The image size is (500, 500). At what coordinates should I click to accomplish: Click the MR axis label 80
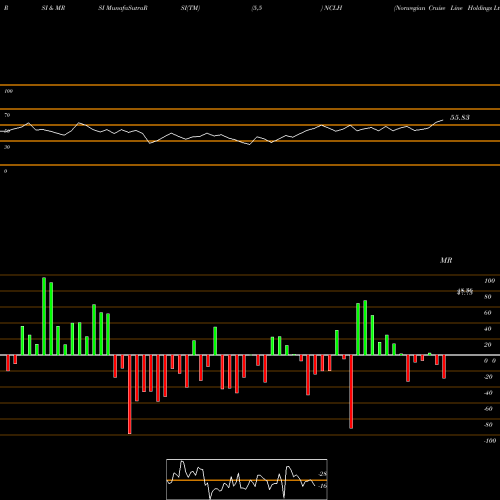pyautogui.click(x=488, y=297)
